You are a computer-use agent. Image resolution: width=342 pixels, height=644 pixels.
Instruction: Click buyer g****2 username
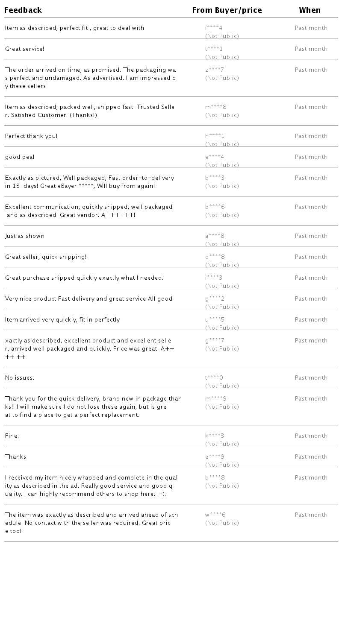point(215,299)
